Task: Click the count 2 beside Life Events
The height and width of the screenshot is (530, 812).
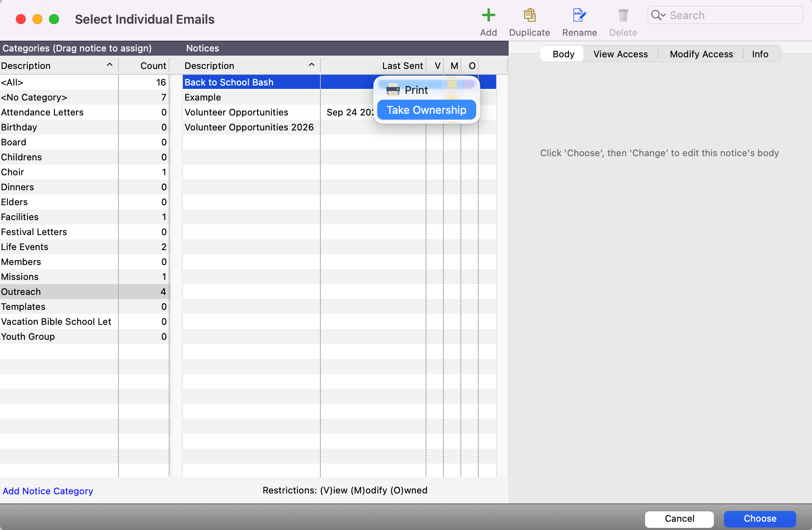Action: tap(164, 247)
